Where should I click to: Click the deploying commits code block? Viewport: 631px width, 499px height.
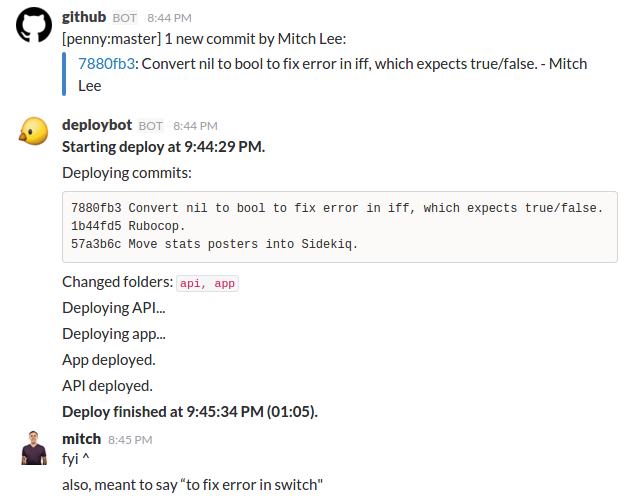point(340,226)
